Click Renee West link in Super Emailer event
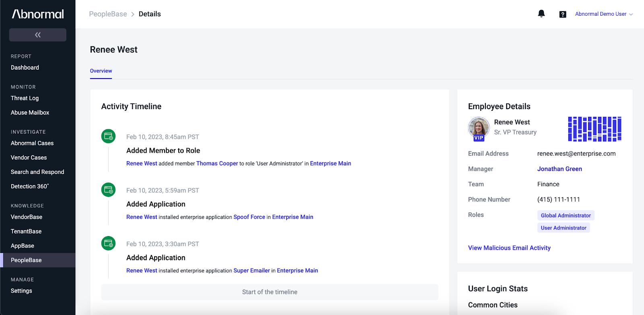Viewport: 644px width, 315px height. pyautogui.click(x=142, y=271)
